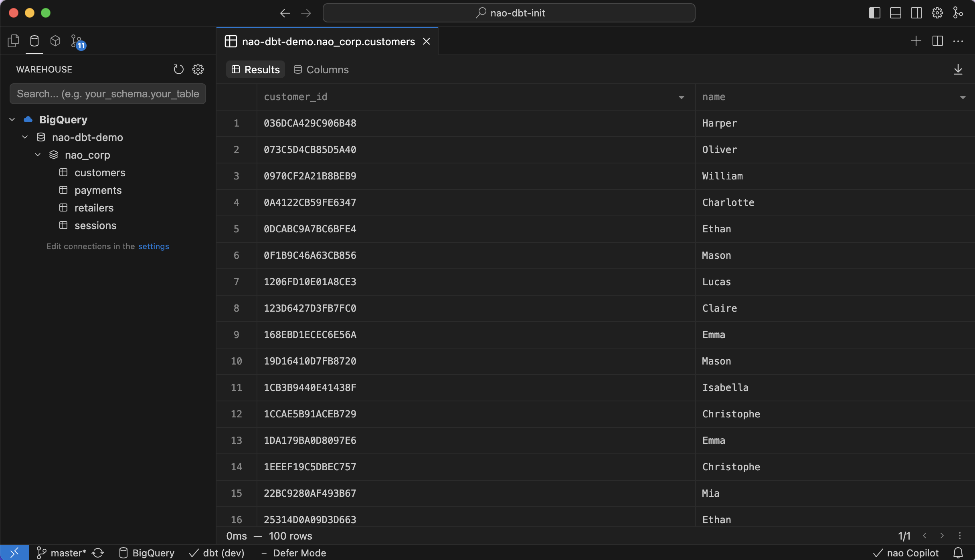The image size is (975, 560).
Task: Toggle the bottom panel visibility
Action: (x=895, y=12)
